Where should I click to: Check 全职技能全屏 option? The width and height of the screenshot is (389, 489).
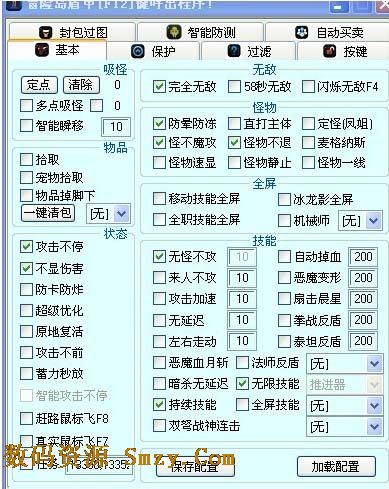coord(159,220)
